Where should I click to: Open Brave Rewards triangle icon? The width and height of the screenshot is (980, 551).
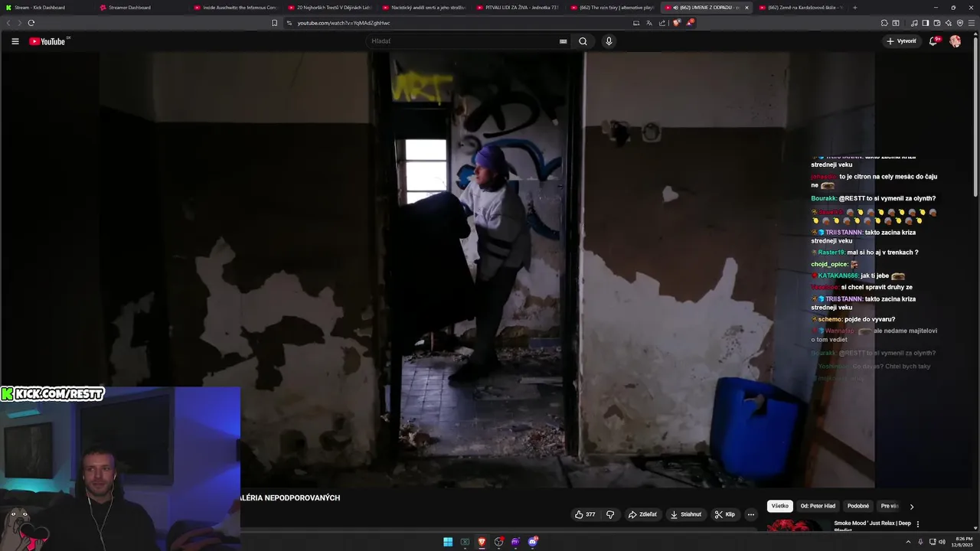pos(690,23)
